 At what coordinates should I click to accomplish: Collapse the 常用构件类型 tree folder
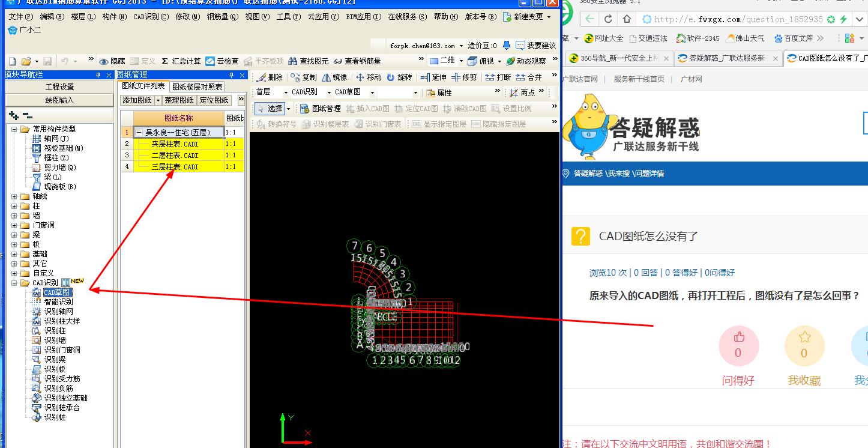pyautogui.click(x=14, y=129)
